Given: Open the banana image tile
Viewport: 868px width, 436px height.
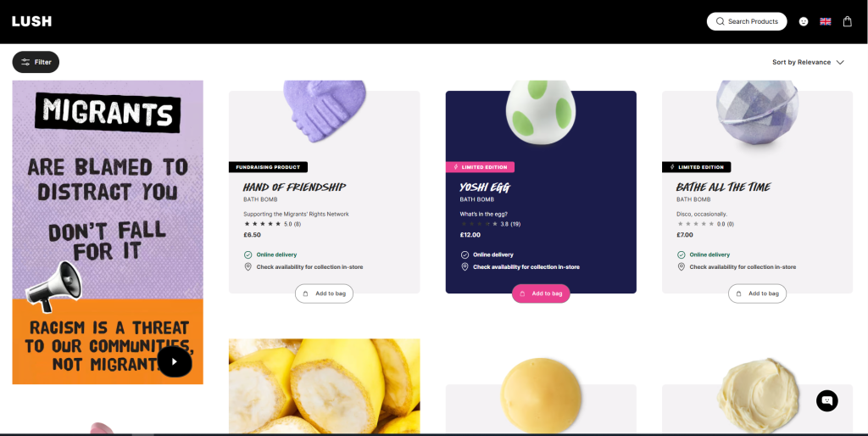Looking at the screenshot, I should tap(324, 386).
